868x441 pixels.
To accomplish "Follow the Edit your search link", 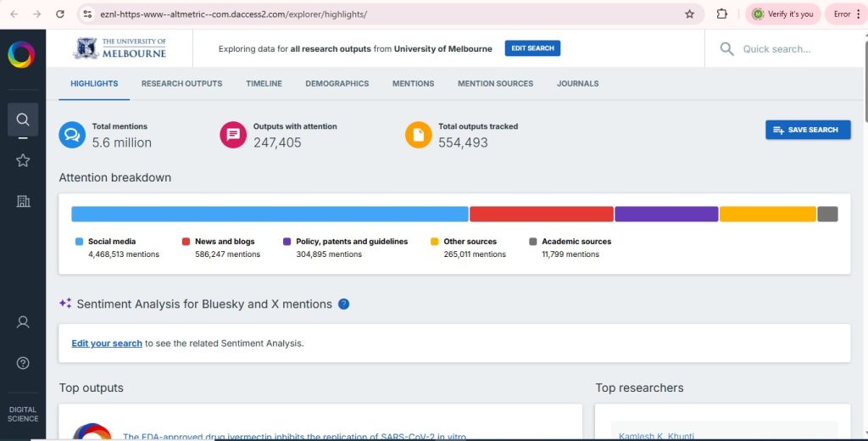I will (x=107, y=343).
